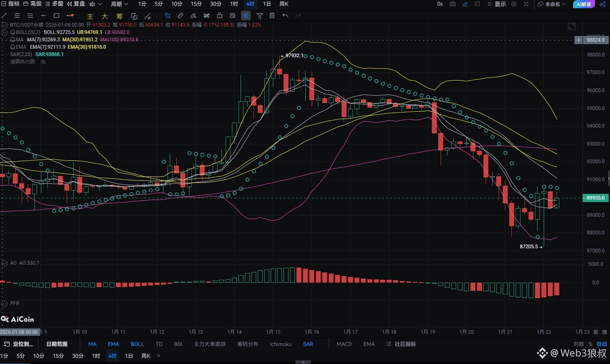Click the ruler measurement tool

click(180, 16)
